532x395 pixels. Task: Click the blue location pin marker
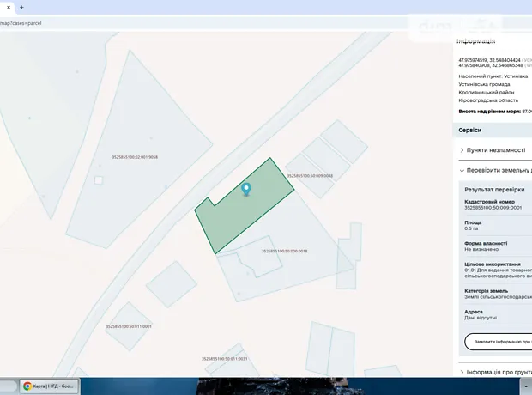(247, 189)
